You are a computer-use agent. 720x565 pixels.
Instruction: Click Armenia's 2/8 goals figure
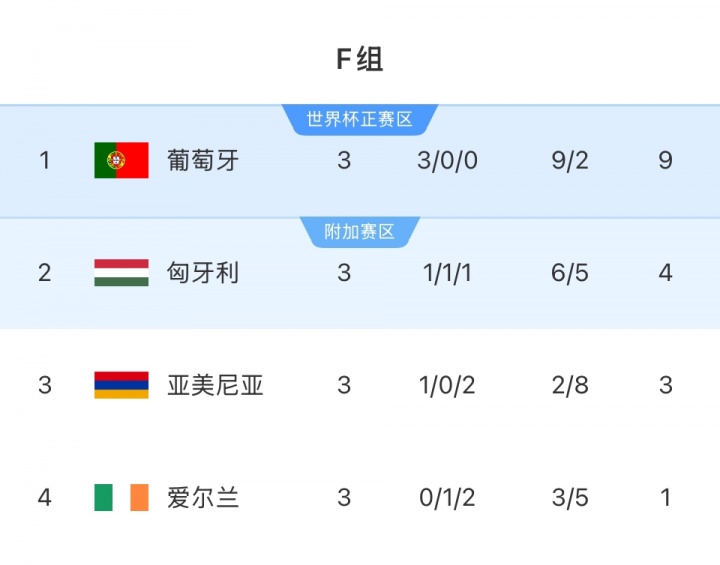[570, 385]
